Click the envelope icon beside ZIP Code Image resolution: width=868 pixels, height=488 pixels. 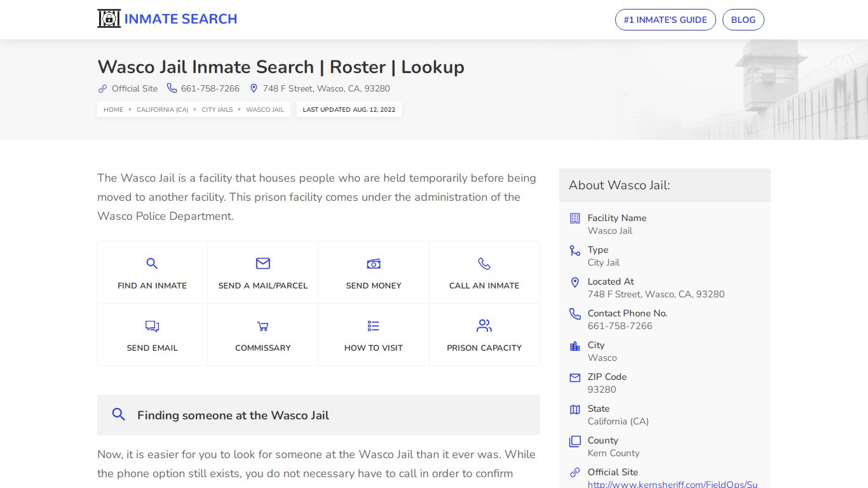(x=575, y=377)
